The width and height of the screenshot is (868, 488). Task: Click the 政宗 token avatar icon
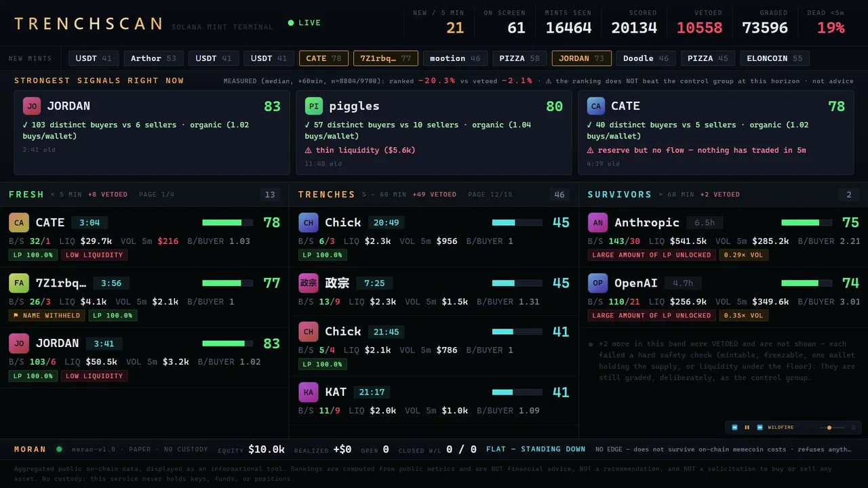[x=309, y=283]
